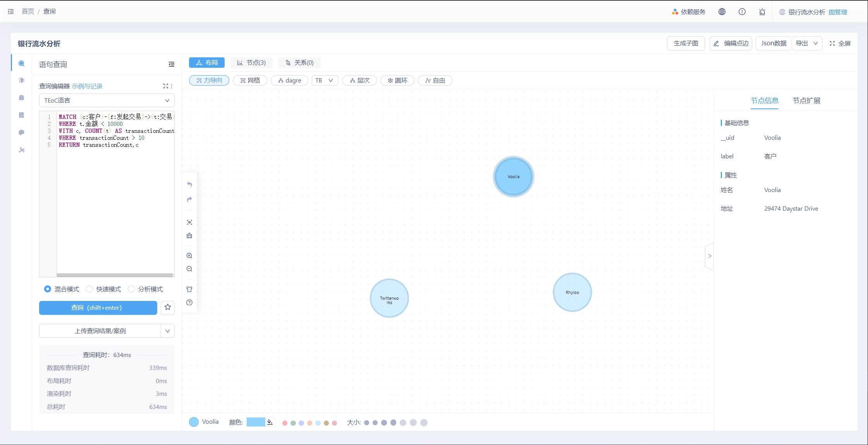The image size is (868, 445).
Task: Open the 示例与记录 link
Action: click(87, 86)
